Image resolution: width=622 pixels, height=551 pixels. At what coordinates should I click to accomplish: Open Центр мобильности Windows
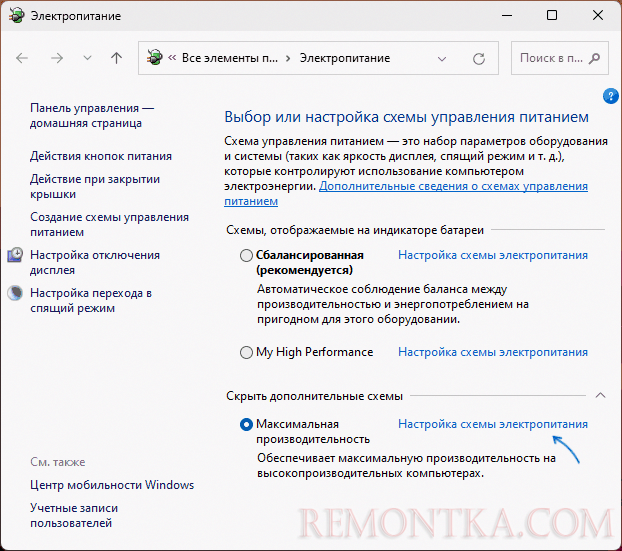[x=112, y=485]
